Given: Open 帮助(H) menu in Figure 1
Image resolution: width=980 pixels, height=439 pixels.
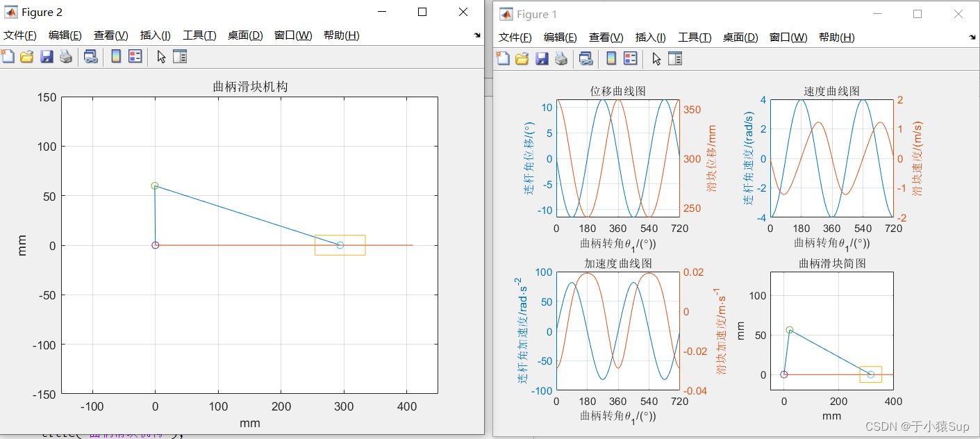Looking at the screenshot, I should point(836,38).
